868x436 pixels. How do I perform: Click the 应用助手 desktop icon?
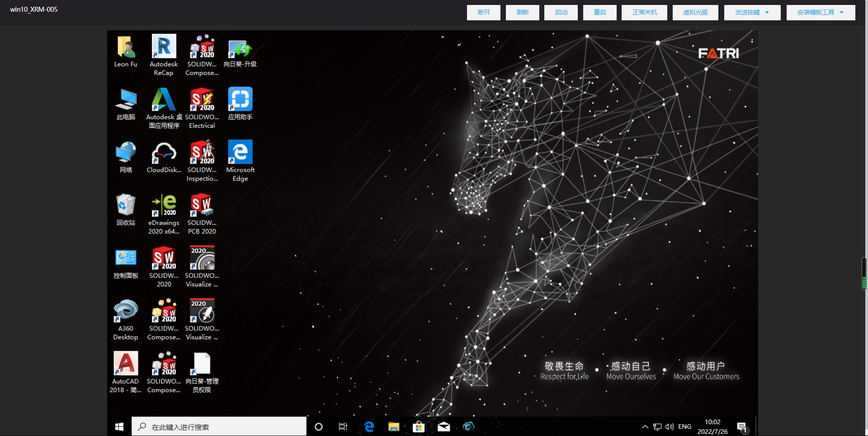point(240,104)
